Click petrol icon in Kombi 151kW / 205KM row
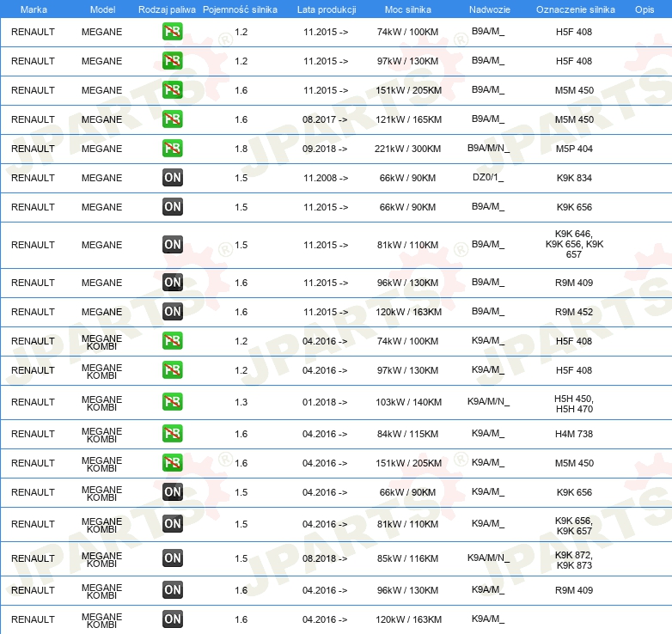Screen dimensions: 672x634 [x=172, y=463]
